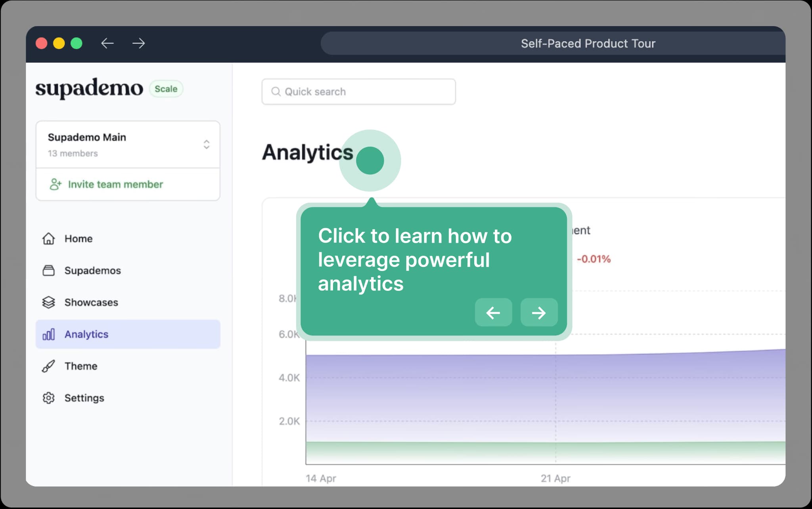This screenshot has height=509, width=812.
Task: Click the add-user icon beside Invite team member
Action: coord(56,184)
